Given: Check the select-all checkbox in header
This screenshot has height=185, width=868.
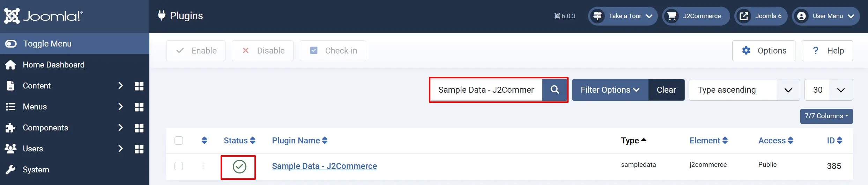Looking at the screenshot, I should tap(179, 141).
